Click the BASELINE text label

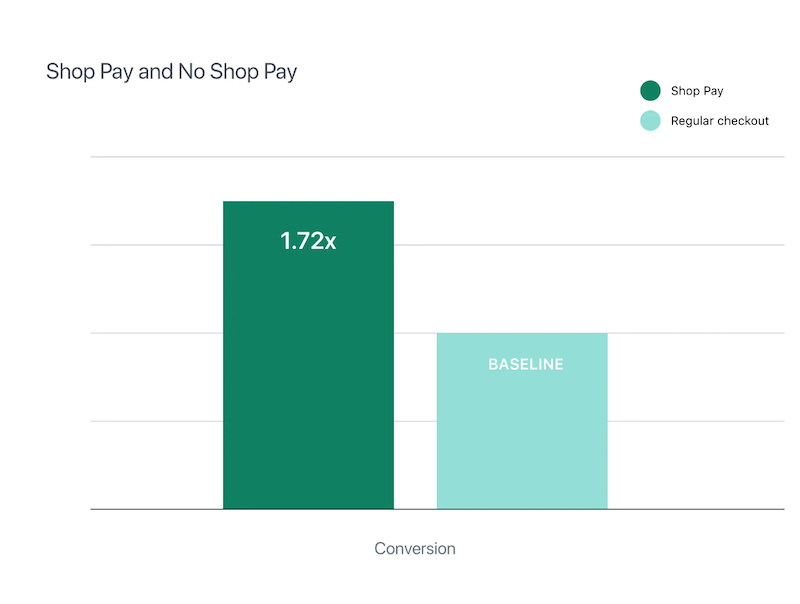coord(526,364)
